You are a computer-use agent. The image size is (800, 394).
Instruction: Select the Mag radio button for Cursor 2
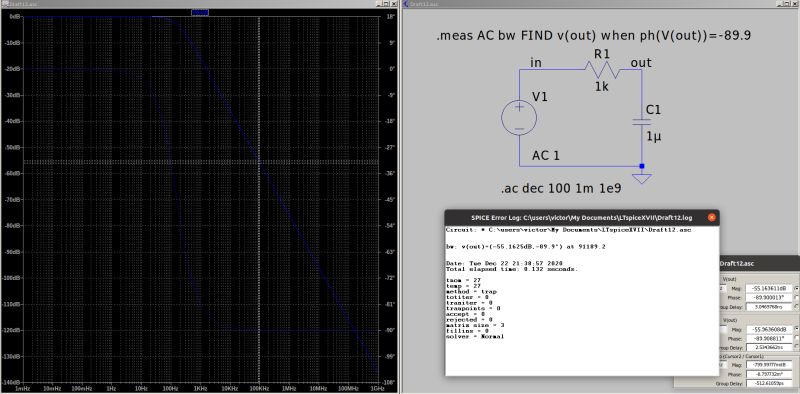tap(796, 329)
